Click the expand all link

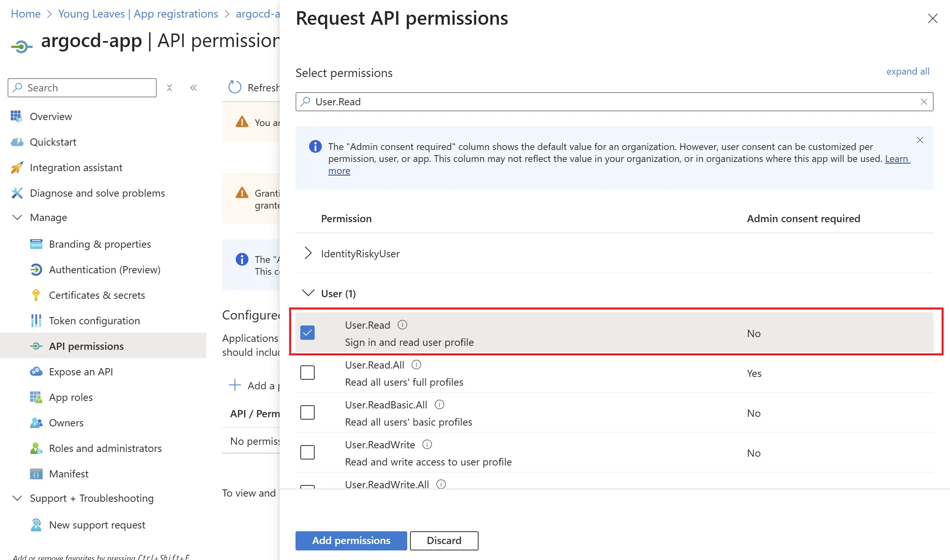tap(908, 71)
